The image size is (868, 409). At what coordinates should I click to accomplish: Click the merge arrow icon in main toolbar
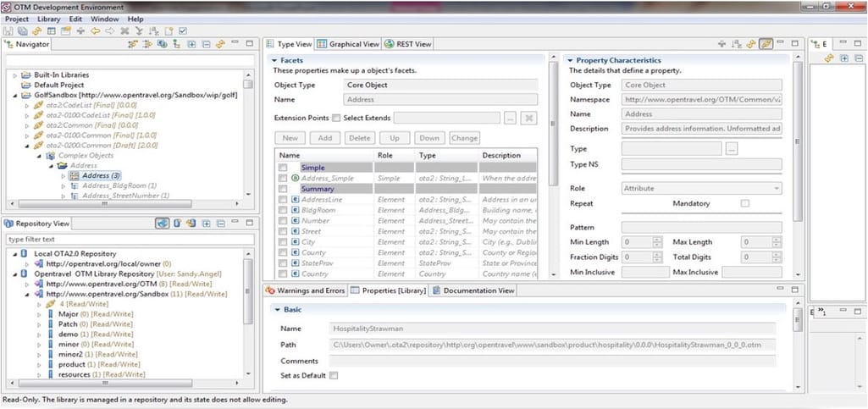(x=139, y=31)
